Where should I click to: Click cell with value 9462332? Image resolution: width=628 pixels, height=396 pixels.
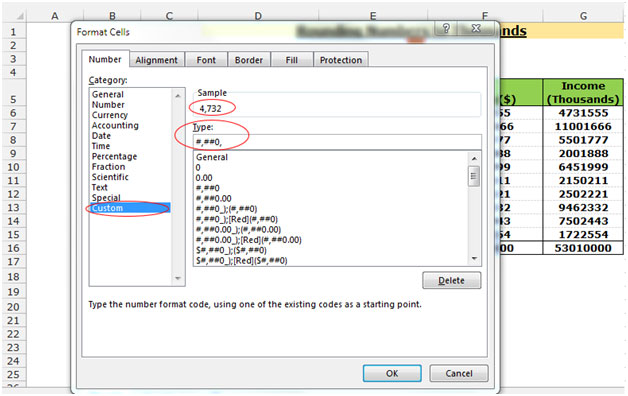coord(583,208)
